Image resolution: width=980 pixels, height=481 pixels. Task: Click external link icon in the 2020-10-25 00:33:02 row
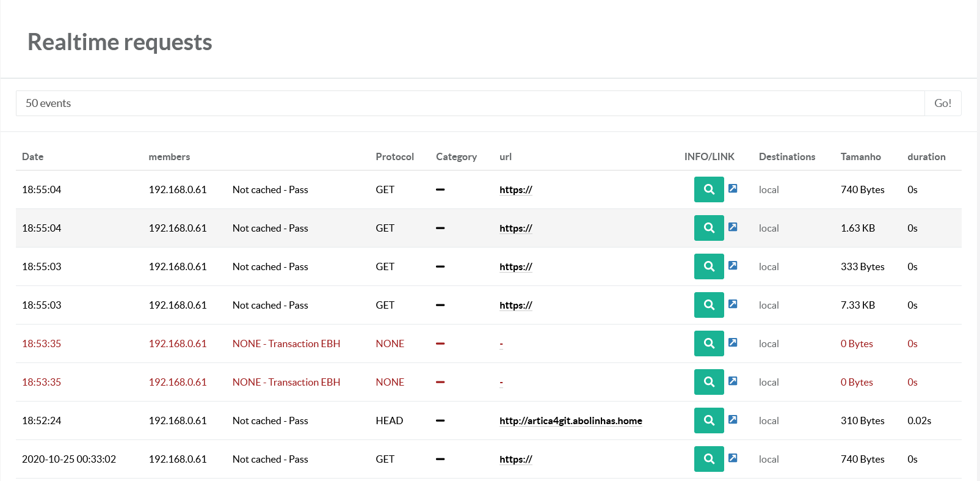tap(733, 458)
